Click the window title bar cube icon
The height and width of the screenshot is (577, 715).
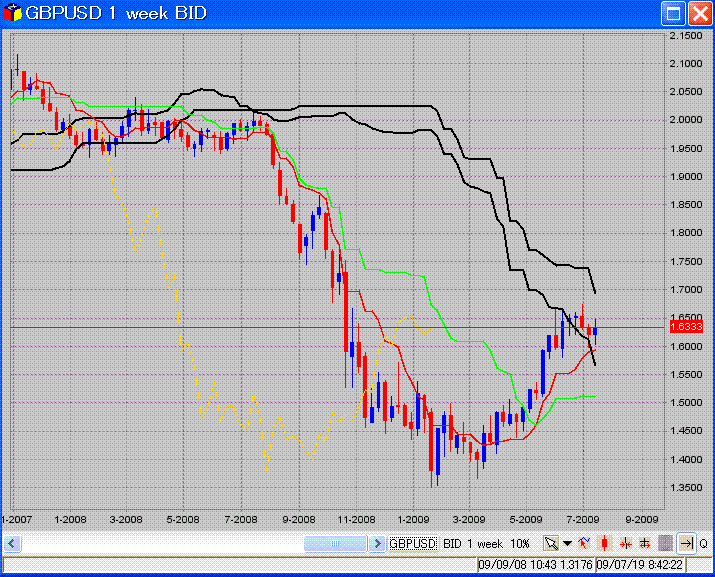point(12,13)
